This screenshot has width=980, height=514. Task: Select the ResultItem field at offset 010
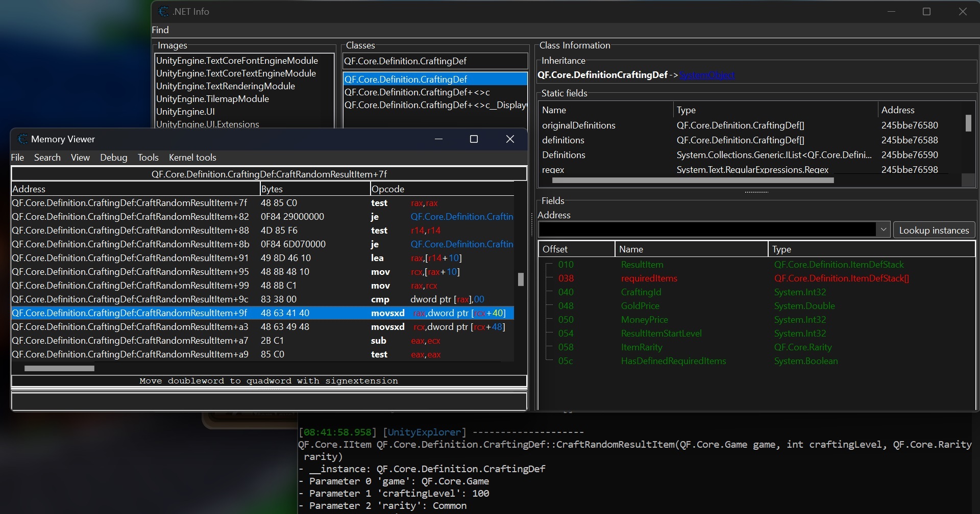point(756,265)
